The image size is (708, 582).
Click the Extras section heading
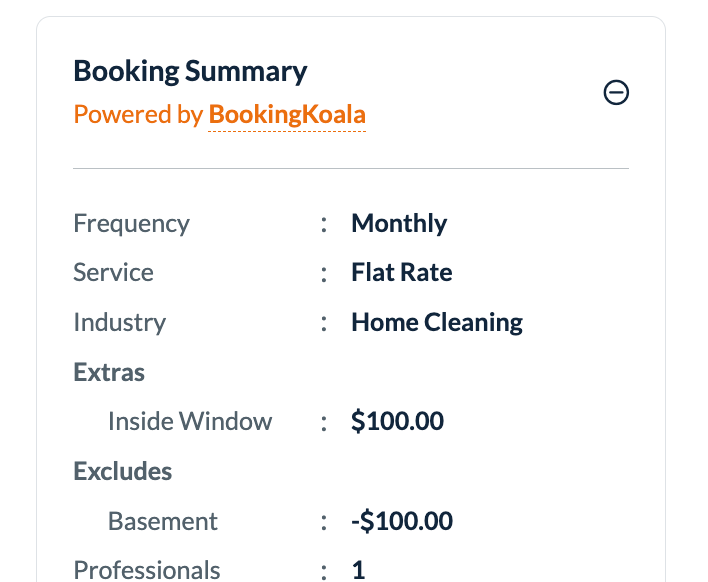click(109, 373)
